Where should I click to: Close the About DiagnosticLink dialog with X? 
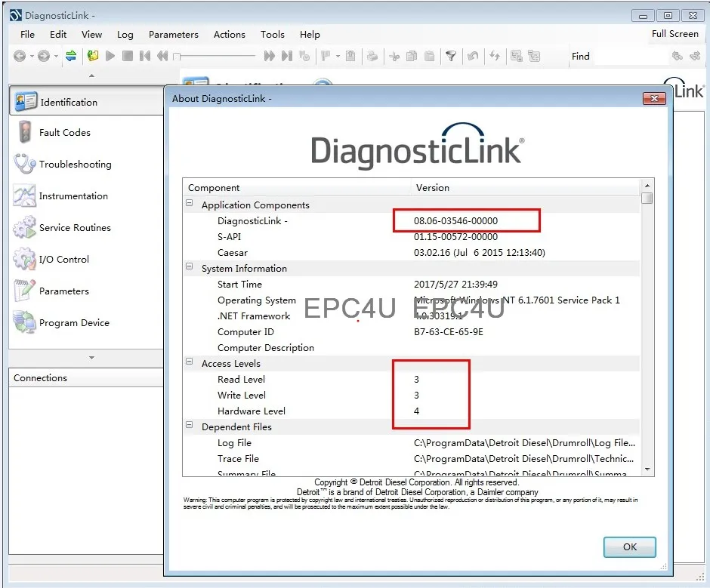pyautogui.click(x=654, y=98)
